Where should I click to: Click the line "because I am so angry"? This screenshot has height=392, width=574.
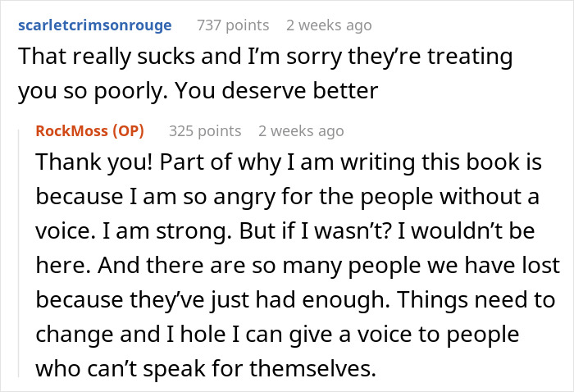287,197
